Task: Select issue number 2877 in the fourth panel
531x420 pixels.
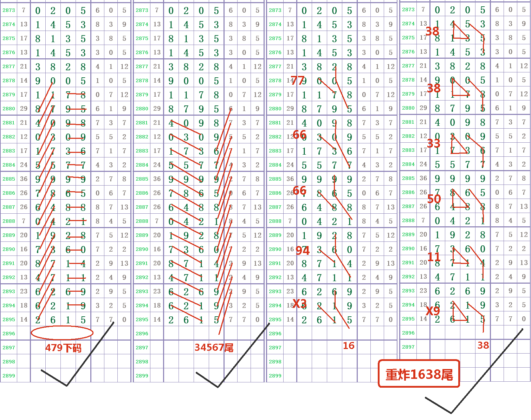Action: (408, 66)
